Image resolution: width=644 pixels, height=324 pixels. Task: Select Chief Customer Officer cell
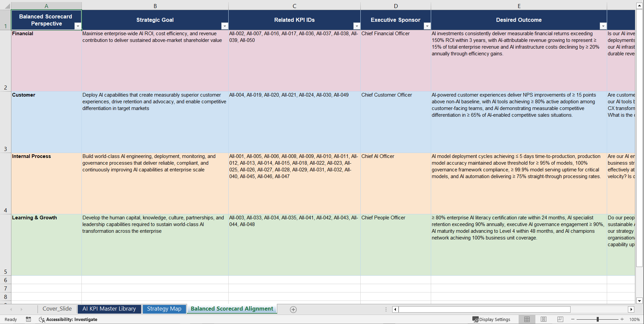396,122
